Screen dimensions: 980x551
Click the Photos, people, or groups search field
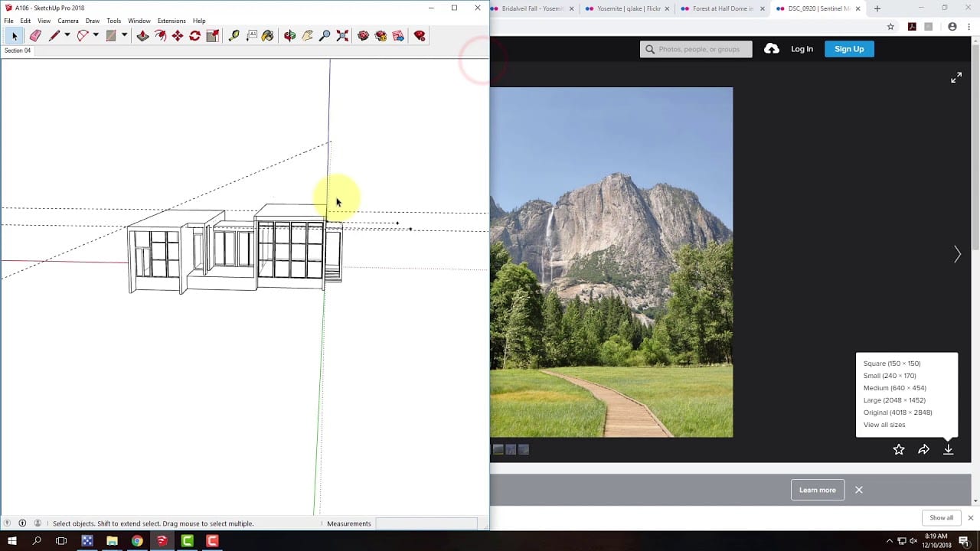(x=695, y=48)
